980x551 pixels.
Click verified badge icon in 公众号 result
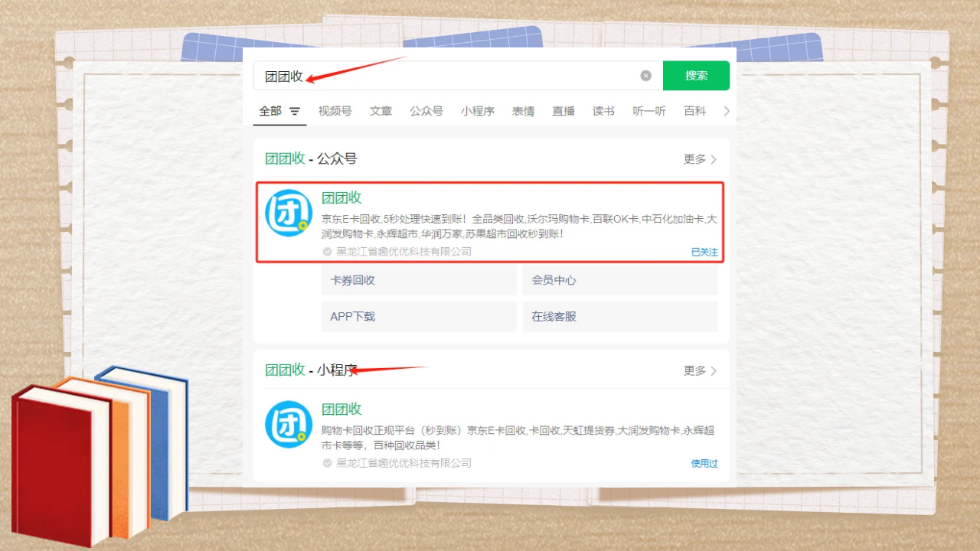click(328, 252)
